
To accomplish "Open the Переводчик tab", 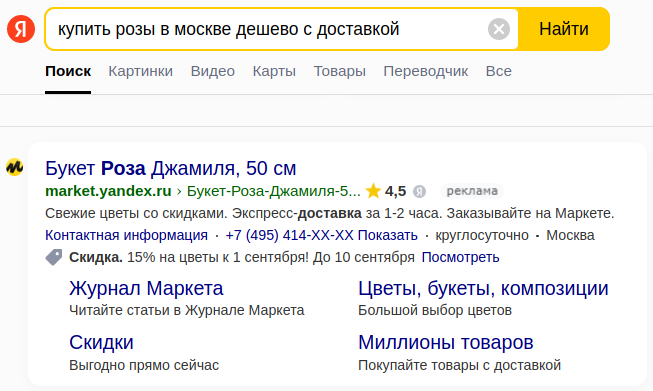I will [426, 71].
